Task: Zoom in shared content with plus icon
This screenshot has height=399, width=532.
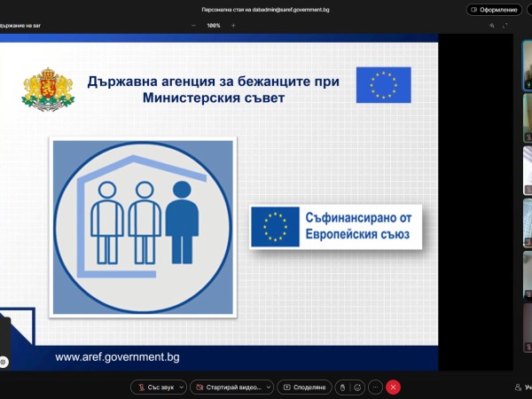Action: coord(233,26)
